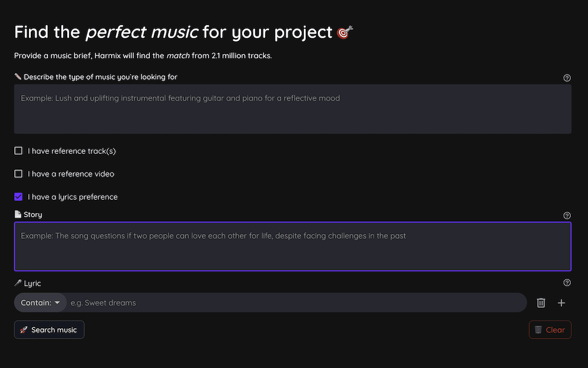Click the help icon for the Lyric section
Viewport: 588px width, 368px height.
[x=567, y=282]
